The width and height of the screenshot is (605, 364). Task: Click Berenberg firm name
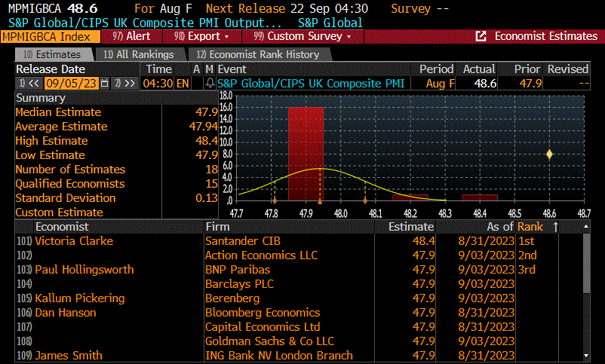232,298
